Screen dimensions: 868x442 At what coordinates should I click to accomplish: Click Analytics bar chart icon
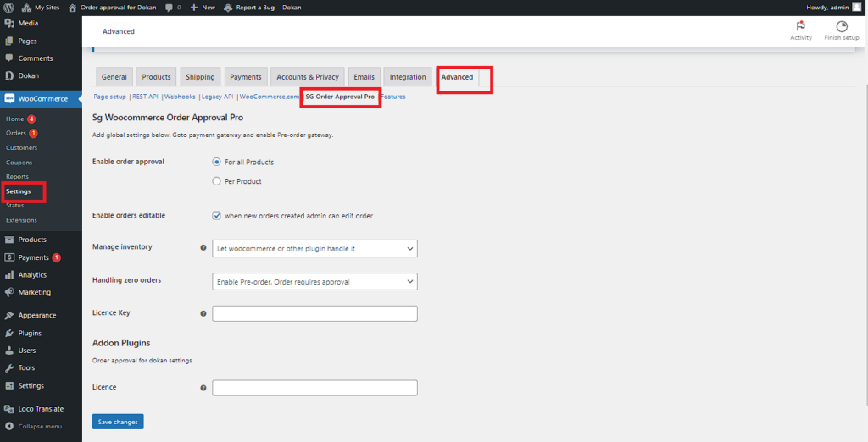point(9,275)
